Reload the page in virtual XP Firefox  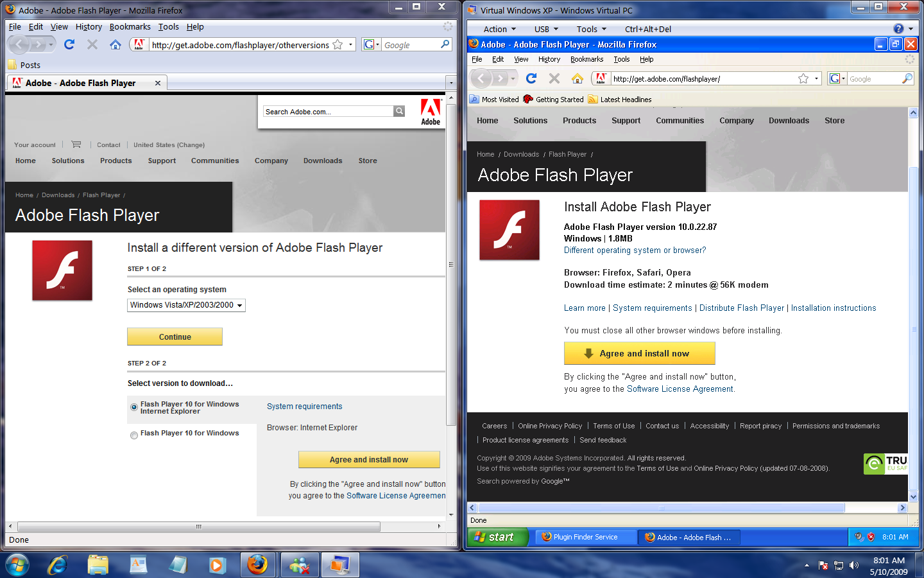531,78
